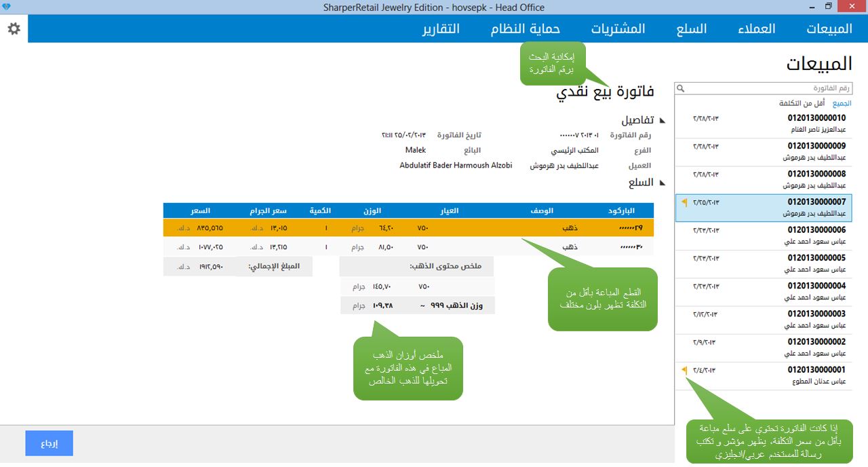Open the حماية النظام menu
Image resolution: width=868 pixels, height=467 pixels.
(526, 29)
